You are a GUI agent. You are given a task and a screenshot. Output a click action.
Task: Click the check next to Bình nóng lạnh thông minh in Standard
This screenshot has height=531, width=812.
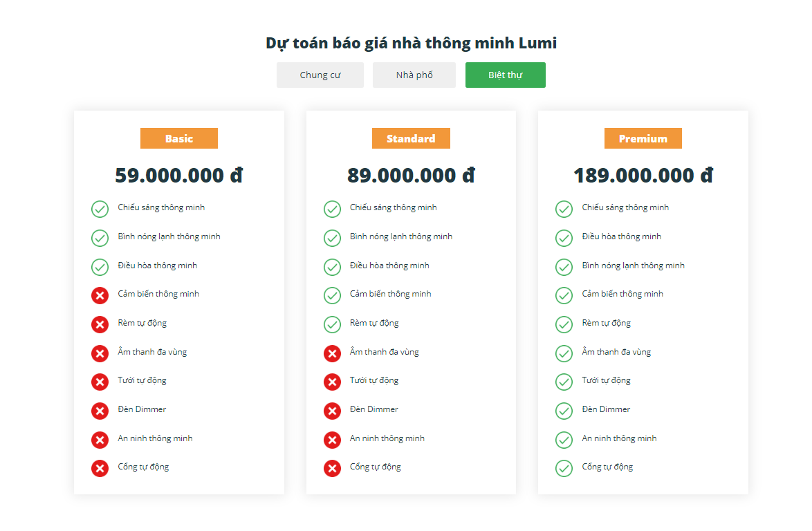[x=331, y=237]
